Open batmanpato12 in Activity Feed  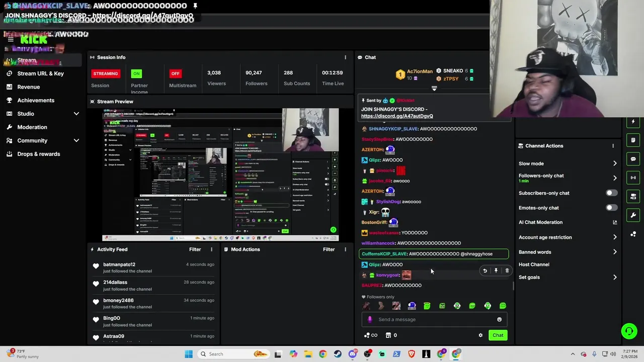coord(119,264)
